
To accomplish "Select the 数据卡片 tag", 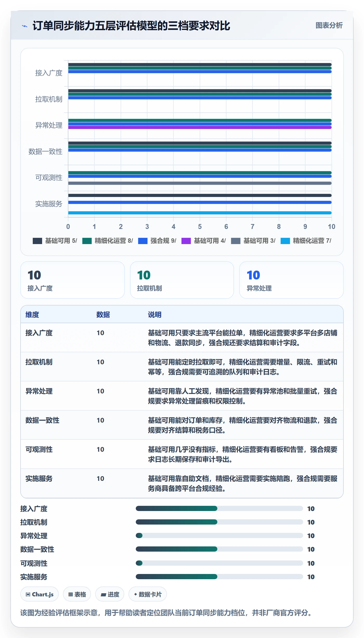I will tap(148, 594).
